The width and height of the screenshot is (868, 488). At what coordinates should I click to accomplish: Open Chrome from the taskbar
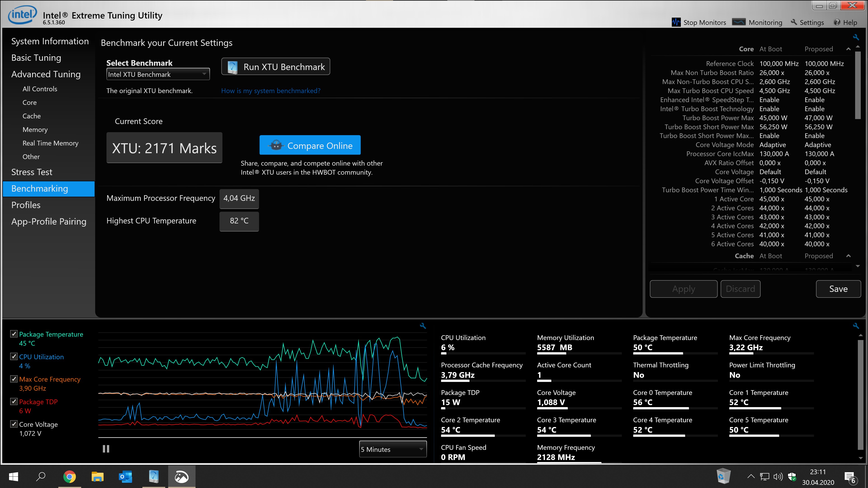coord(69,476)
